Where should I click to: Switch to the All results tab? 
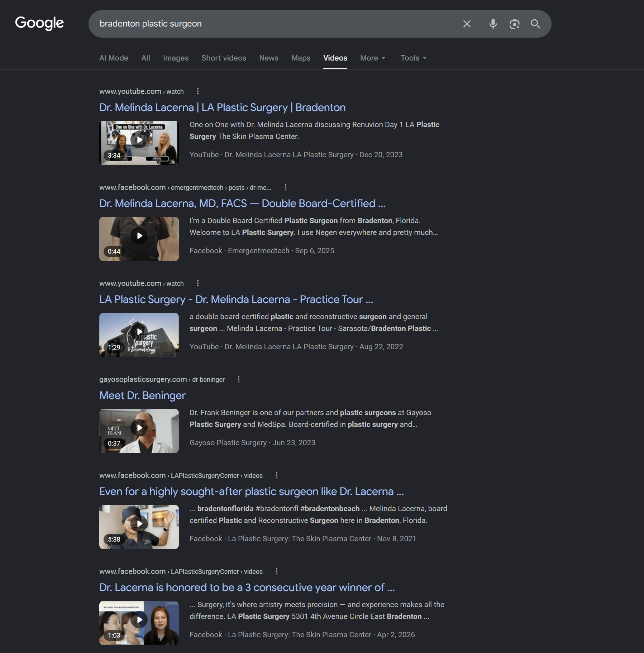point(146,58)
